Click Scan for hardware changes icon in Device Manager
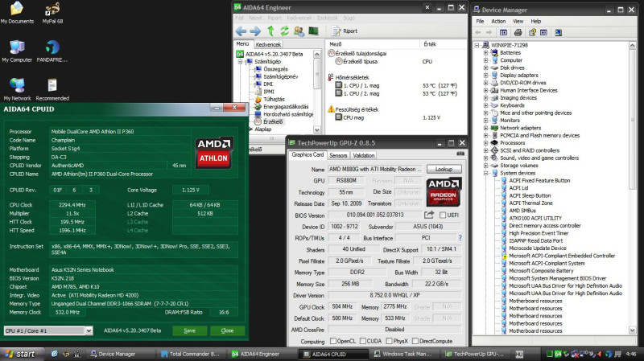 (x=558, y=32)
